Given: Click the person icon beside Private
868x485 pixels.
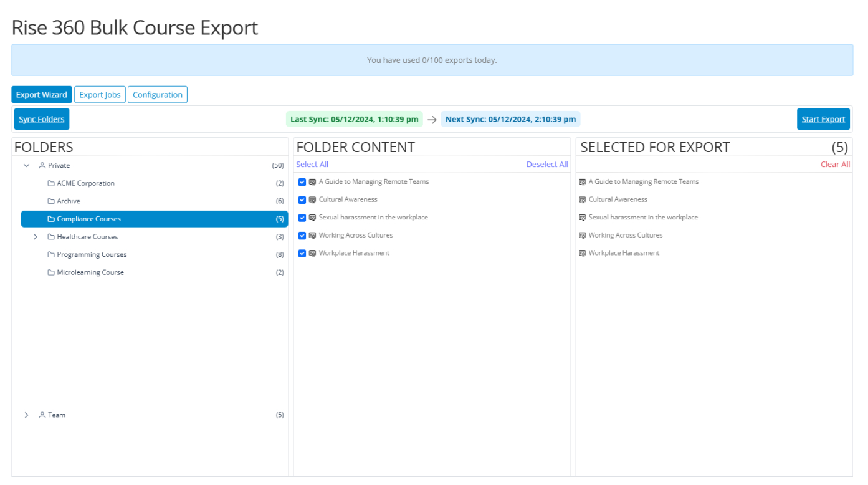Looking at the screenshot, I should pos(42,165).
